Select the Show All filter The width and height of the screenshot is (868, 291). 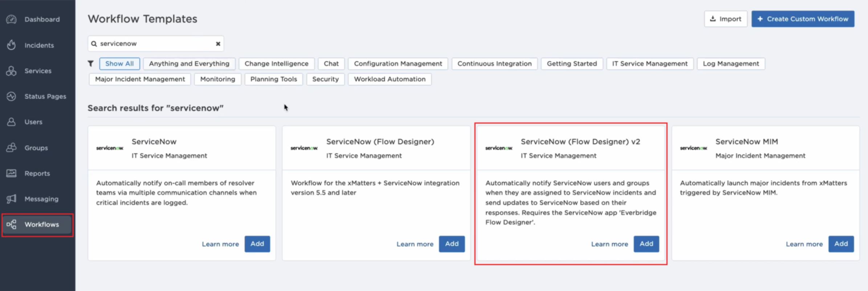tap(119, 63)
